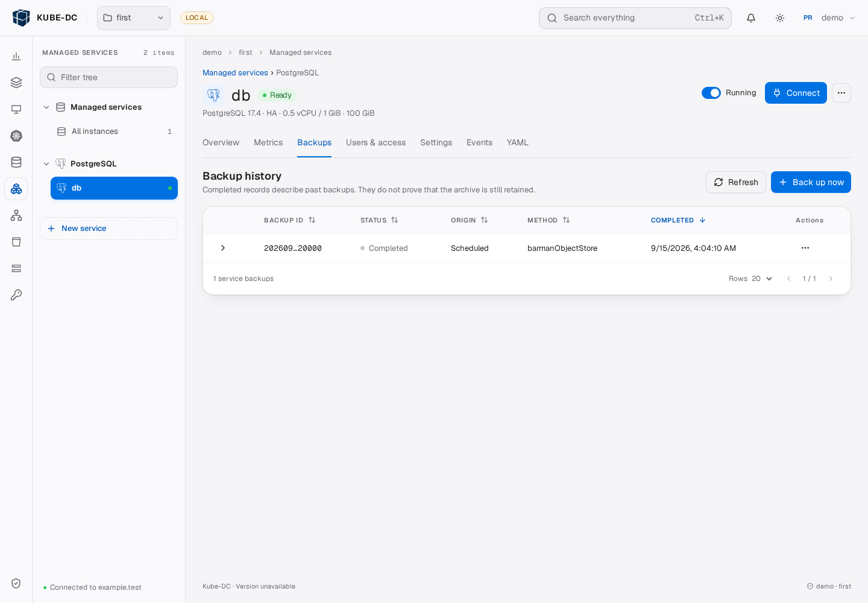Select the highlighted managed services cubes rail icon
Viewport: 868px width, 603px height.
(16, 189)
